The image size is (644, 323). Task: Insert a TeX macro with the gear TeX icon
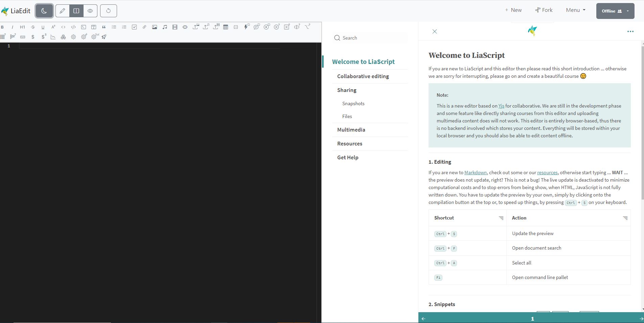[x=95, y=37]
